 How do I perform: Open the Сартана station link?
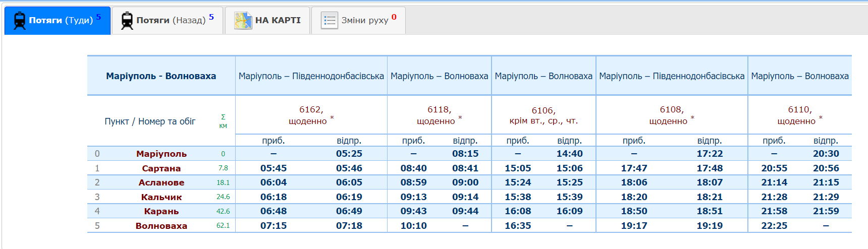[x=161, y=168]
